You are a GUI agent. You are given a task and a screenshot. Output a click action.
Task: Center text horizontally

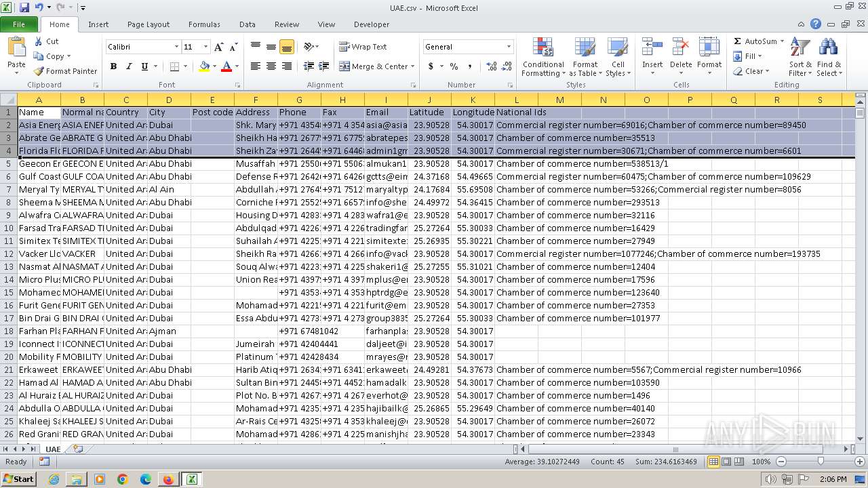click(x=271, y=66)
